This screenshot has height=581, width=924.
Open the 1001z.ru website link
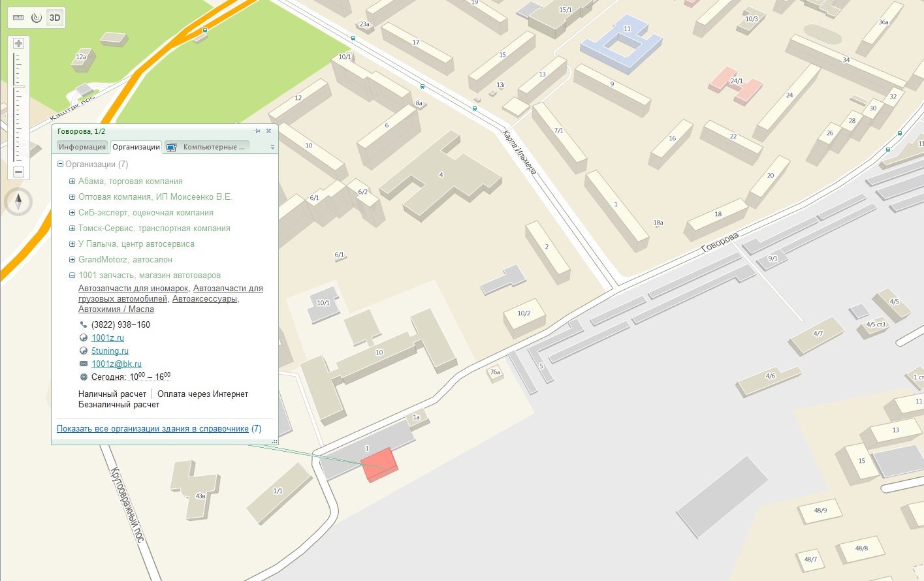click(108, 338)
